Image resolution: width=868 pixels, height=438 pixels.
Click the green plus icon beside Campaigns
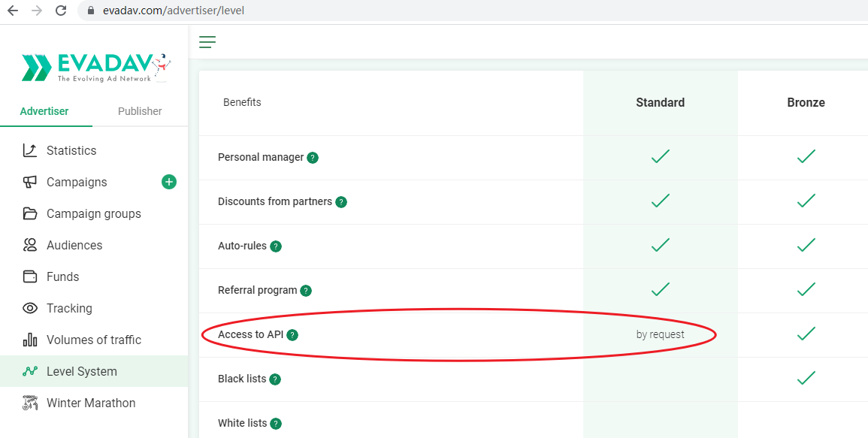[x=169, y=182]
